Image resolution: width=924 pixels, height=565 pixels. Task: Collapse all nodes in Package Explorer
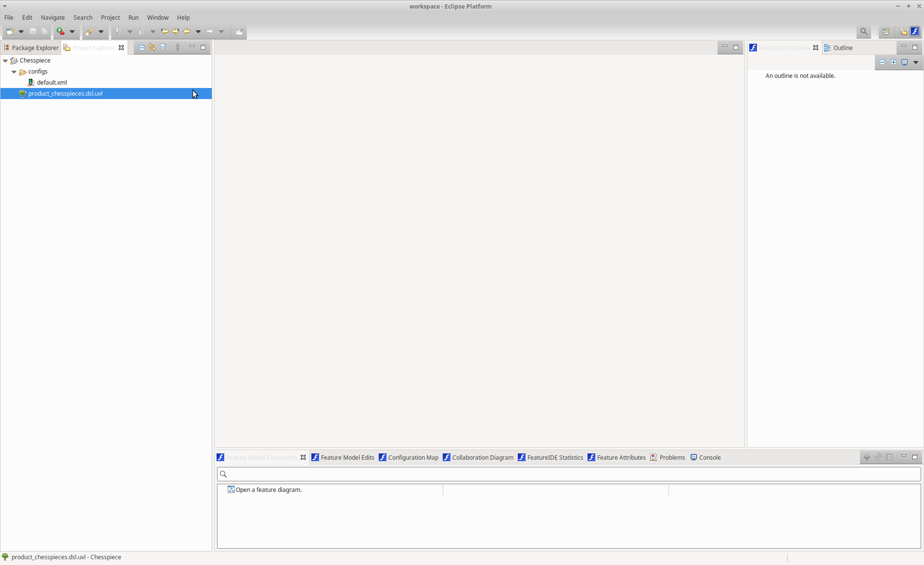point(141,47)
